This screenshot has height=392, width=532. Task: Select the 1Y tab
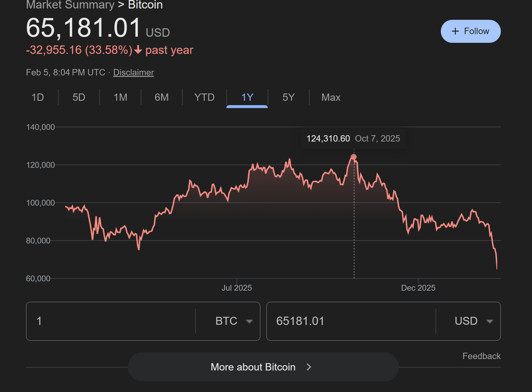(x=247, y=97)
